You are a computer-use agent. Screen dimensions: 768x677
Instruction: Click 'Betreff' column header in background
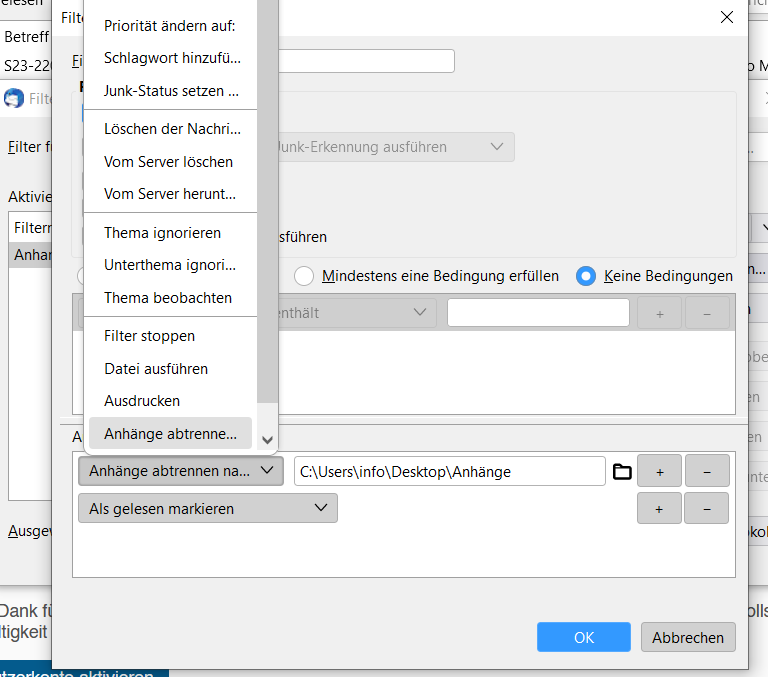click(26, 37)
